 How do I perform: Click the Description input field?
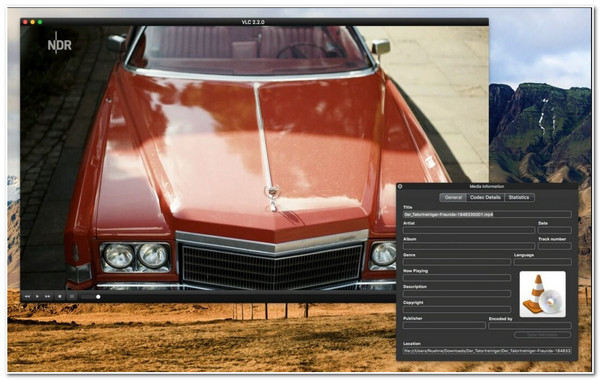click(x=457, y=294)
